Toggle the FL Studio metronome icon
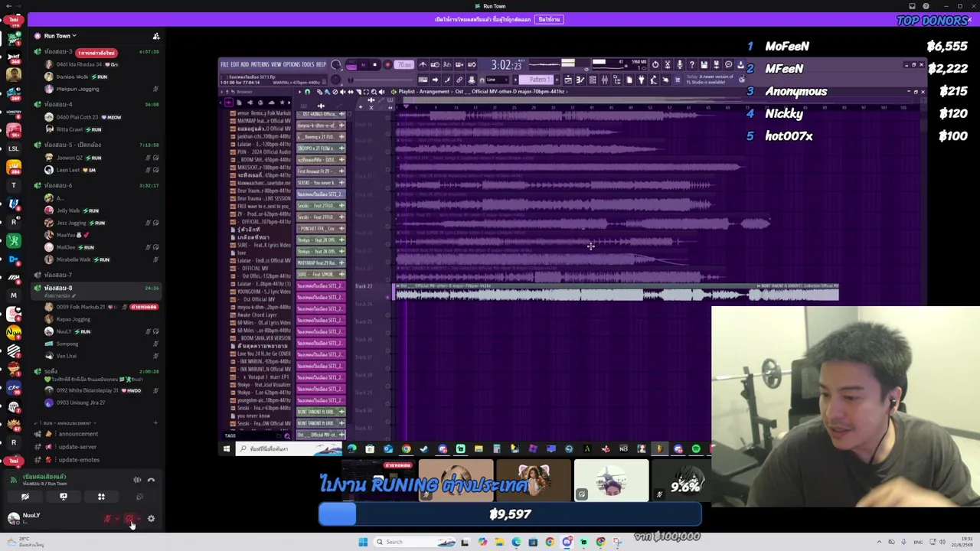The image size is (980, 551). point(423,65)
